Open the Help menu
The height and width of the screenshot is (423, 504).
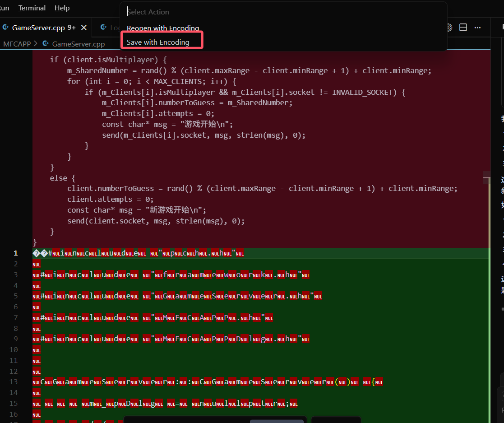pyautogui.click(x=62, y=8)
